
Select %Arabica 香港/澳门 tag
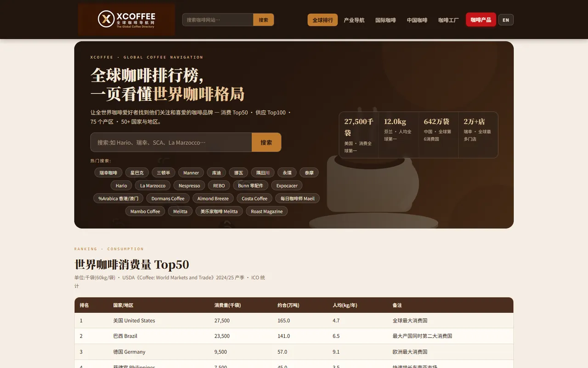(x=119, y=198)
